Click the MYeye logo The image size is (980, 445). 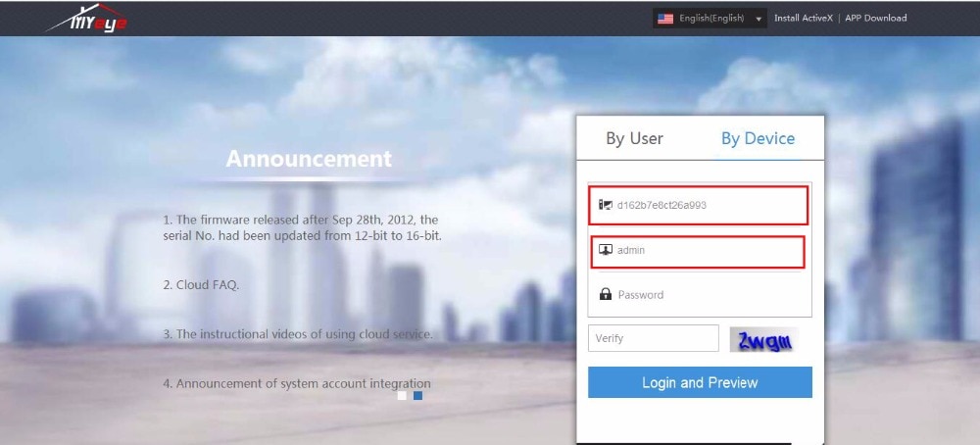[86, 18]
